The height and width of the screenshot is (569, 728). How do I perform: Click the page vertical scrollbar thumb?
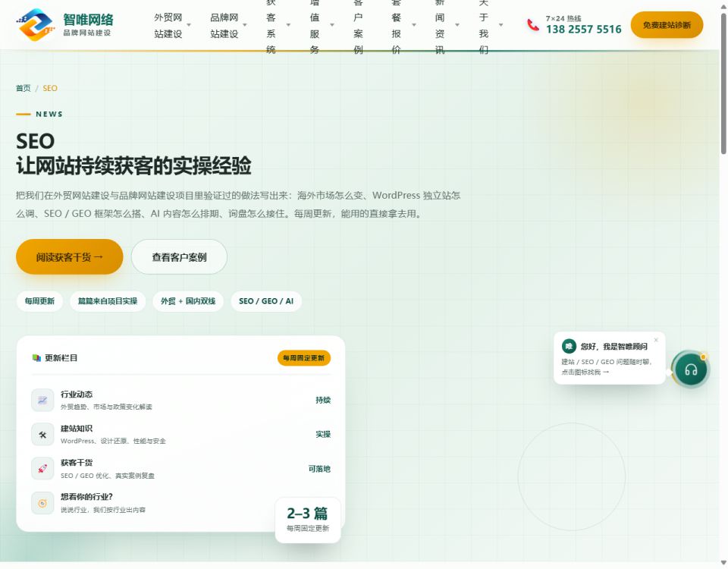tap(723, 83)
